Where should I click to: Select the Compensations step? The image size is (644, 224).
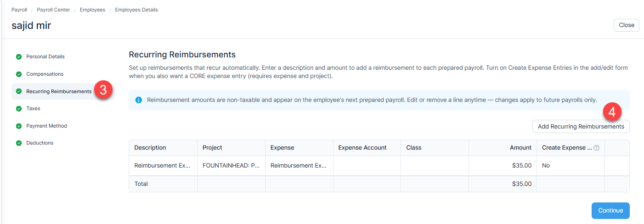tap(45, 74)
